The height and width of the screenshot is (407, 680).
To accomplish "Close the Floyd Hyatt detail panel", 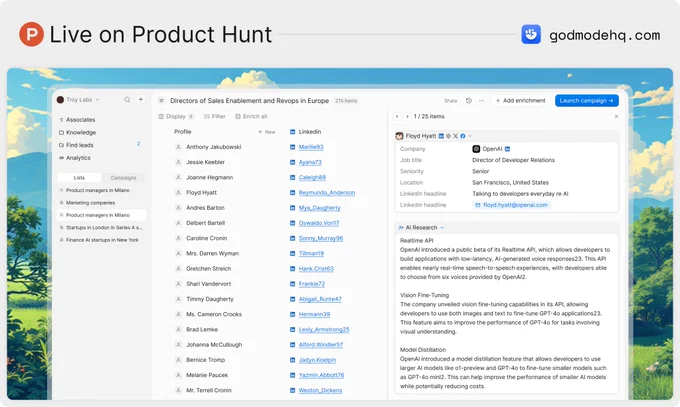I will tap(616, 116).
